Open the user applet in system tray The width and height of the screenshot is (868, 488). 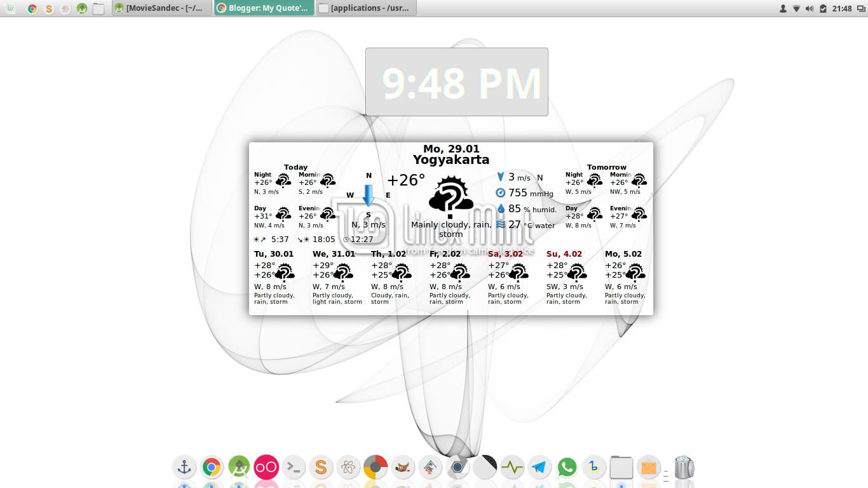click(783, 9)
